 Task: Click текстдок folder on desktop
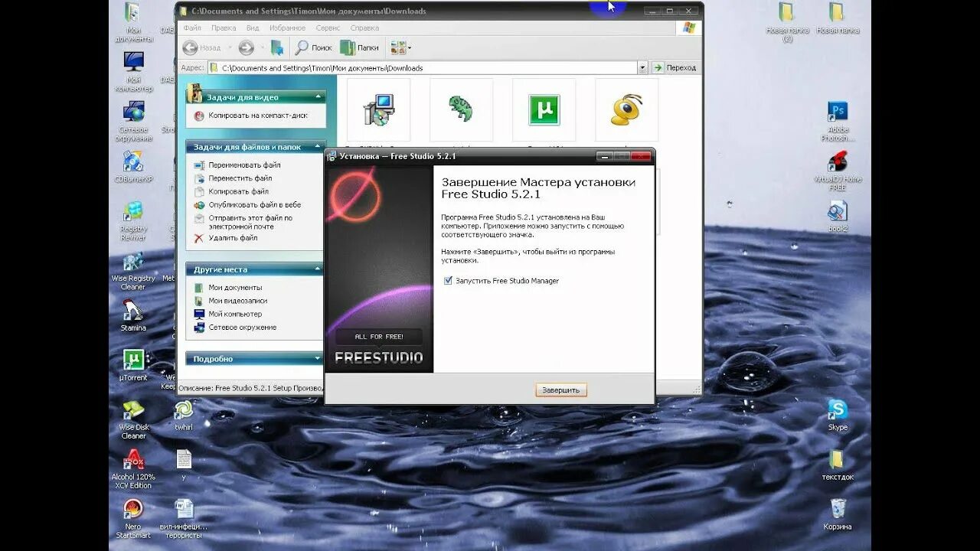pyautogui.click(x=838, y=465)
